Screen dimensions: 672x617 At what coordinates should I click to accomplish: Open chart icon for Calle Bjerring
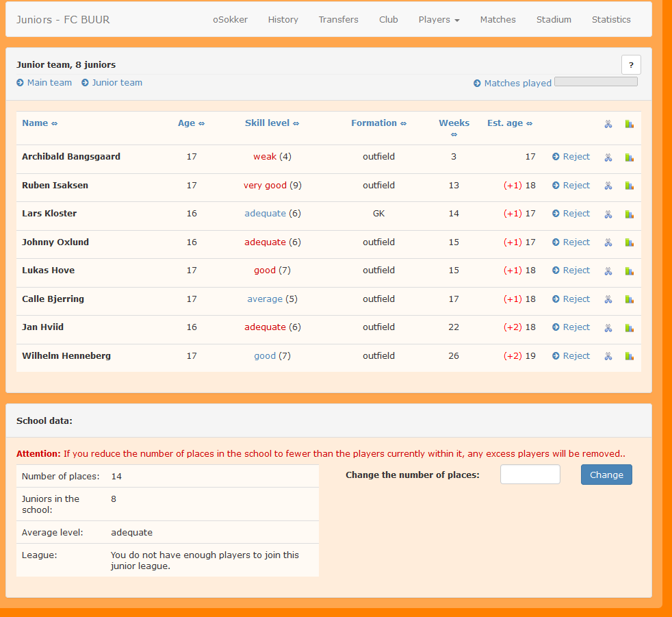point(629,299)
